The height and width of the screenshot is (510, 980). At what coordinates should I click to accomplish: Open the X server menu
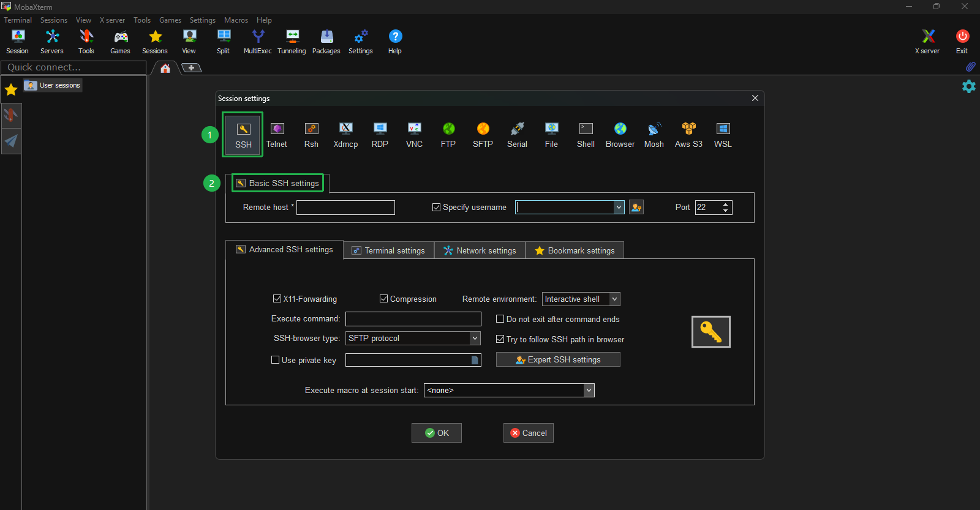pyautogui.click(x=112, y=20)
